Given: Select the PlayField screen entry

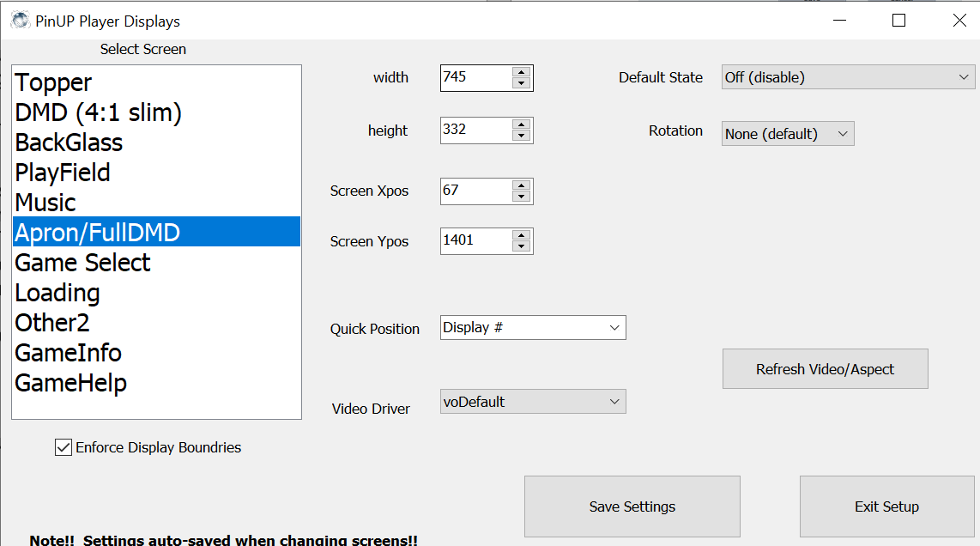Looking at the screenshot, I should (x=156, y=172).
